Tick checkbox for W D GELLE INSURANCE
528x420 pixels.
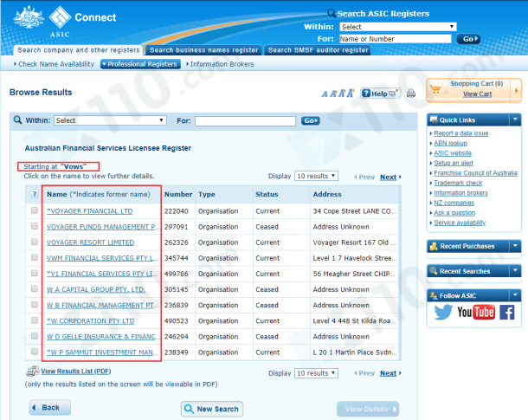pos(35,336)
